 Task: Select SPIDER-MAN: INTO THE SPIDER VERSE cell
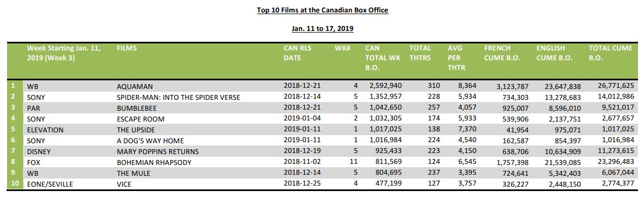click(x=178, y=98)
